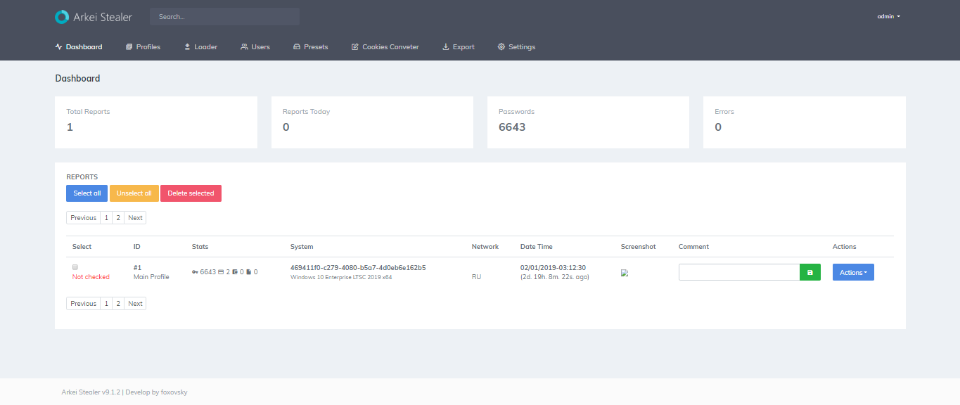Click the green save comment icon button

[810, 272]
